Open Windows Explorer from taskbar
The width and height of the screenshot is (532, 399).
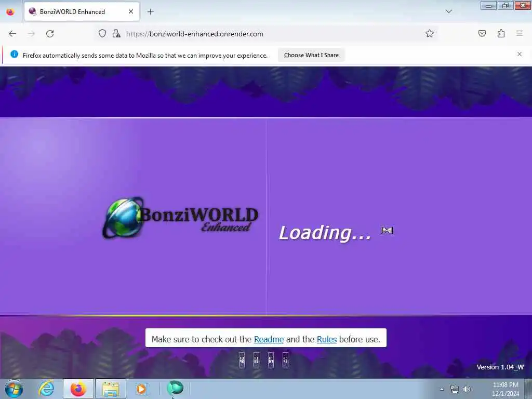111,389
